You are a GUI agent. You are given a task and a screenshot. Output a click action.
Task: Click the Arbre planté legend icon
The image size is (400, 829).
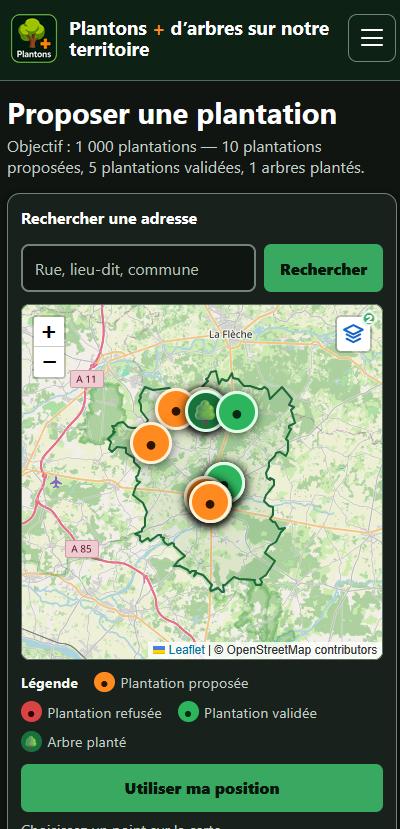click(x=32, y=742)
